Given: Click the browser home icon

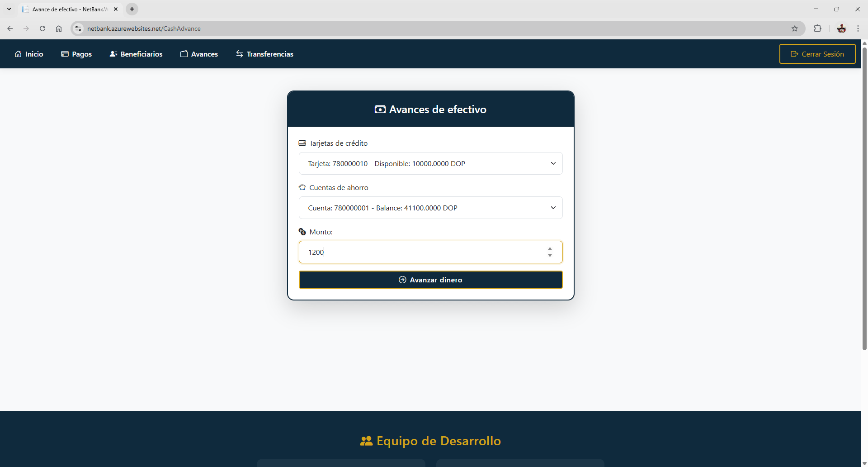Looking at the screenshot, I should pyautogui.click(x=59, y=29).
